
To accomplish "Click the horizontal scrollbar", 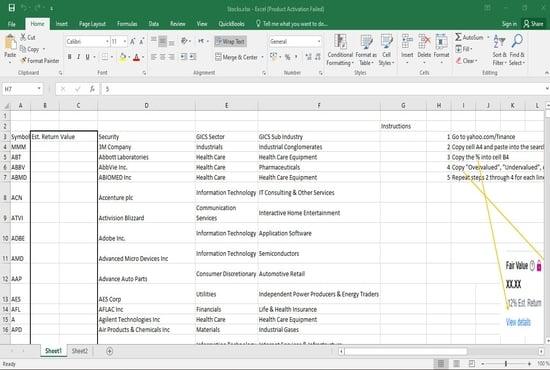I will tap(406, 351).
